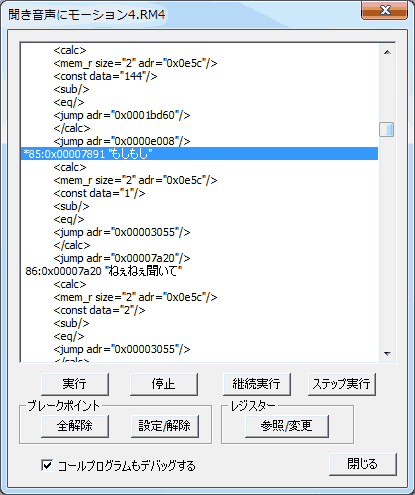Click the scrollbar down arrow

click(x=387, y=354)
